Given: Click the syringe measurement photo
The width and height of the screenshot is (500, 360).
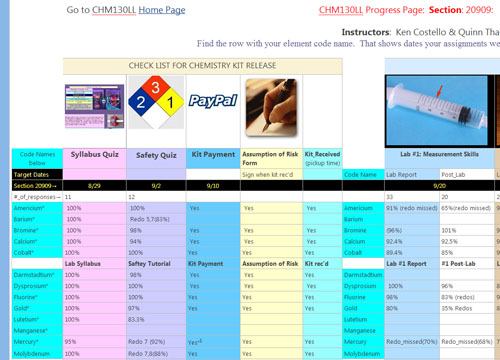Looking at the screenshot, I should [x=436, y=111].
